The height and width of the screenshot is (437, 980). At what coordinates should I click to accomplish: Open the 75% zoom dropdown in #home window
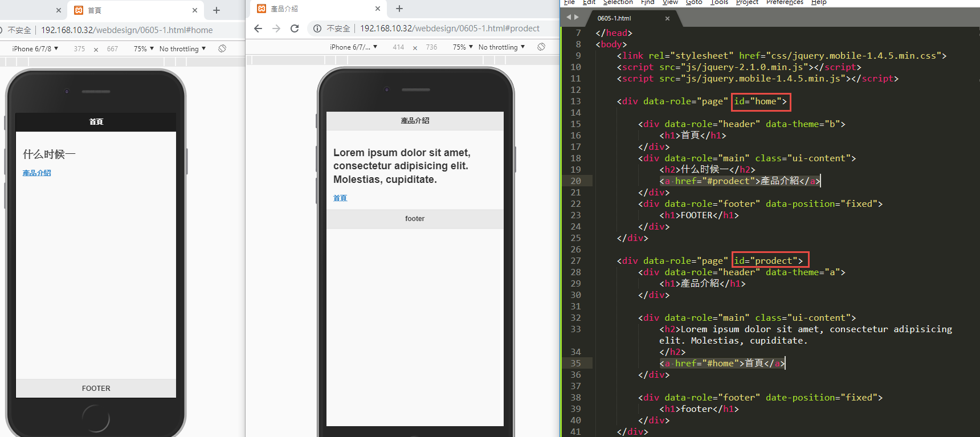pos(144,49)
